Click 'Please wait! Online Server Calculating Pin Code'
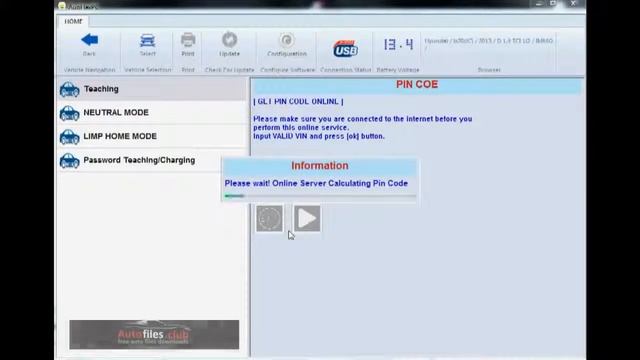The height and width of the screenshot is (360, 640). coord(316,183)
